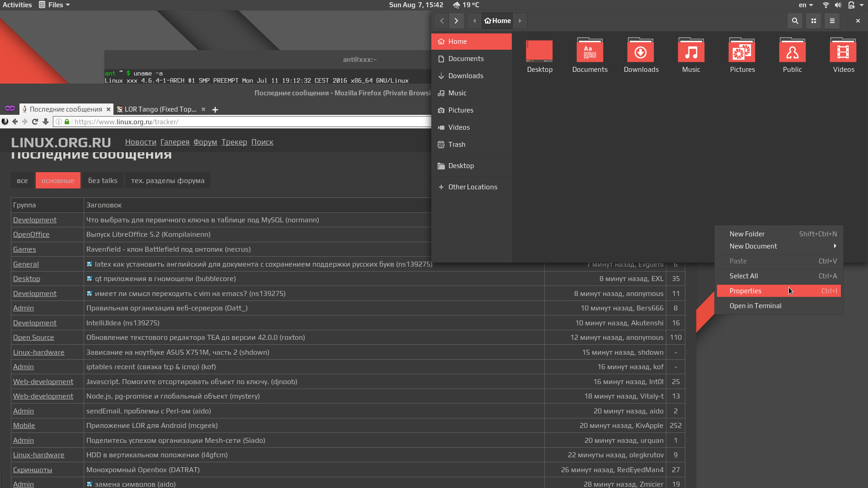This screenshot has height=488, width=868.
Task: Switch to the LOR Tango tab
Action: 161,109
